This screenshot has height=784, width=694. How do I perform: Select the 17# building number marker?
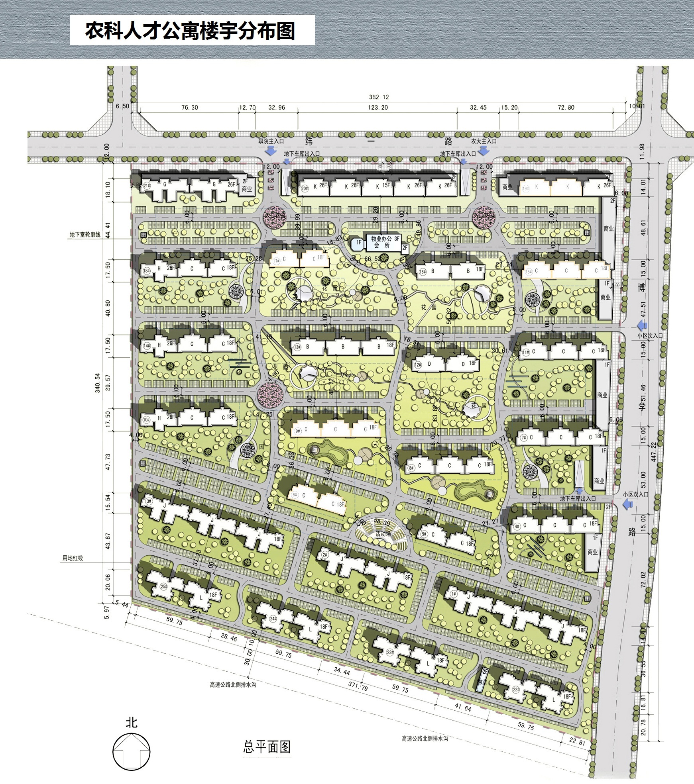(276, 261)
